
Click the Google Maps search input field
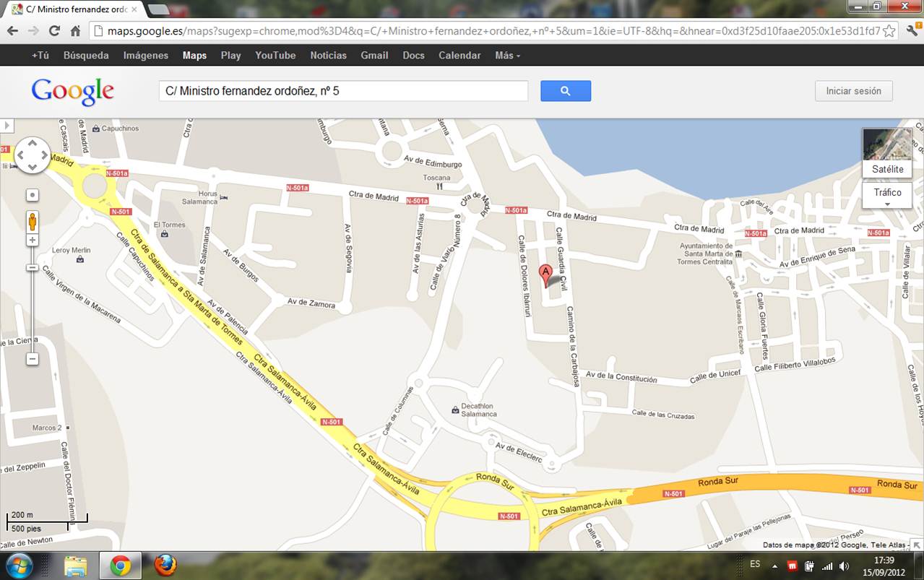click(x=343, y=91)
